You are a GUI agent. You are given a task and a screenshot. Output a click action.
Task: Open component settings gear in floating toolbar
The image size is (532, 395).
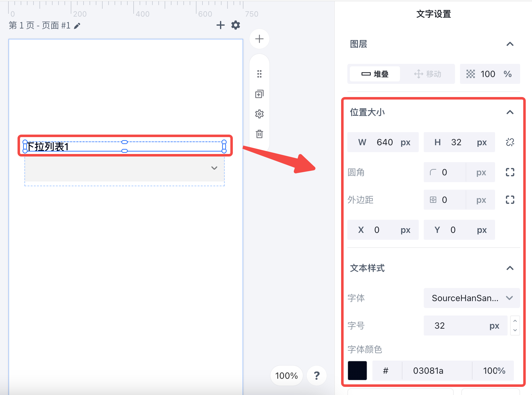click(x=259, y=114)
